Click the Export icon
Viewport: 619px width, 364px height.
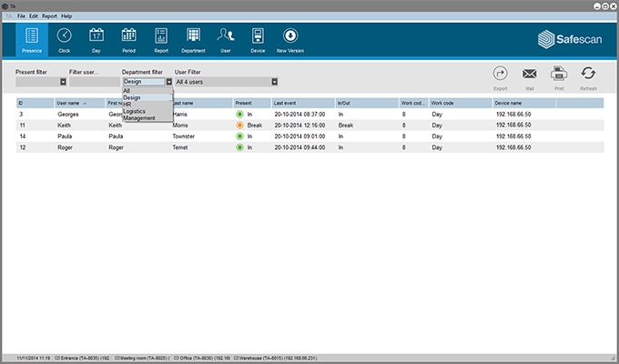pos(500,76)
